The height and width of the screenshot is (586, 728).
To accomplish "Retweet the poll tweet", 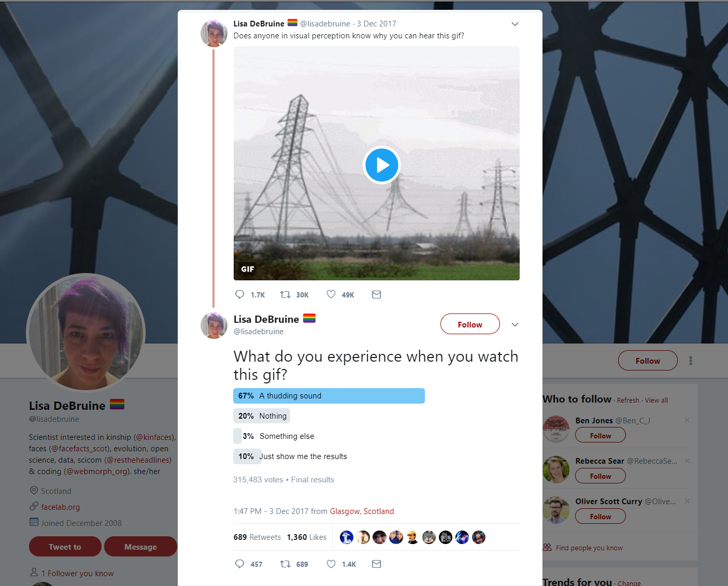I will 286,564.
